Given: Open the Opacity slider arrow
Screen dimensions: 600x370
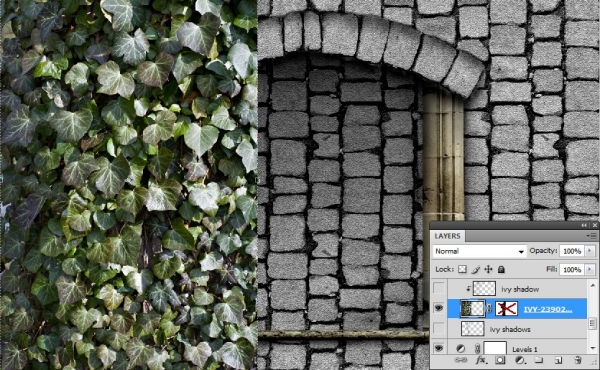Looking at the screenshot, I should tap(590, 251).
